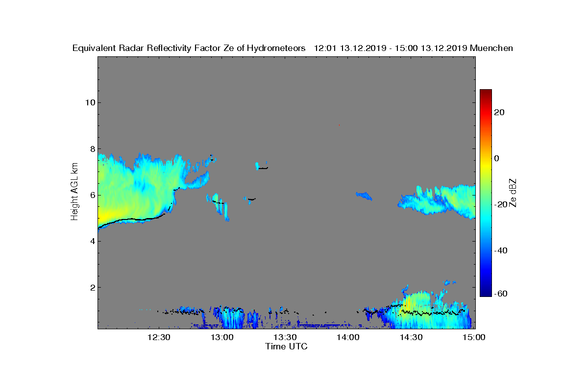Click the plot title starting 'Equivalent Radar Reflectivity Factor'
Viewport: 588px width, 392px height.
[x=293, y=48]
